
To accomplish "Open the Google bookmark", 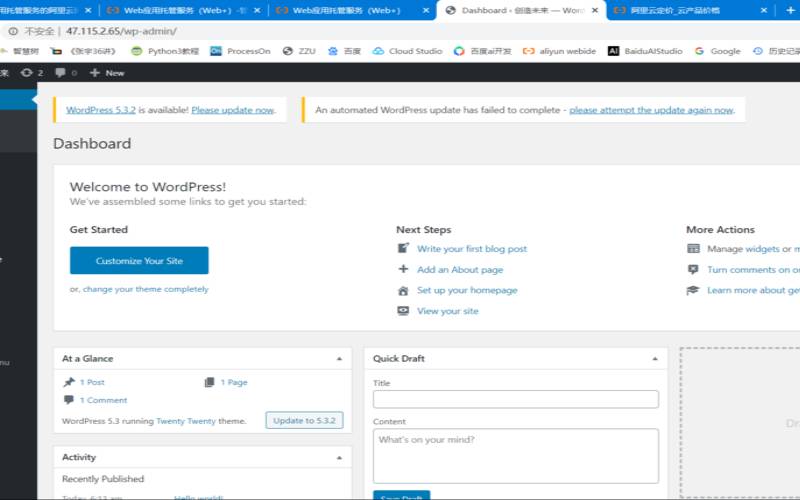I will click(717, 51).
